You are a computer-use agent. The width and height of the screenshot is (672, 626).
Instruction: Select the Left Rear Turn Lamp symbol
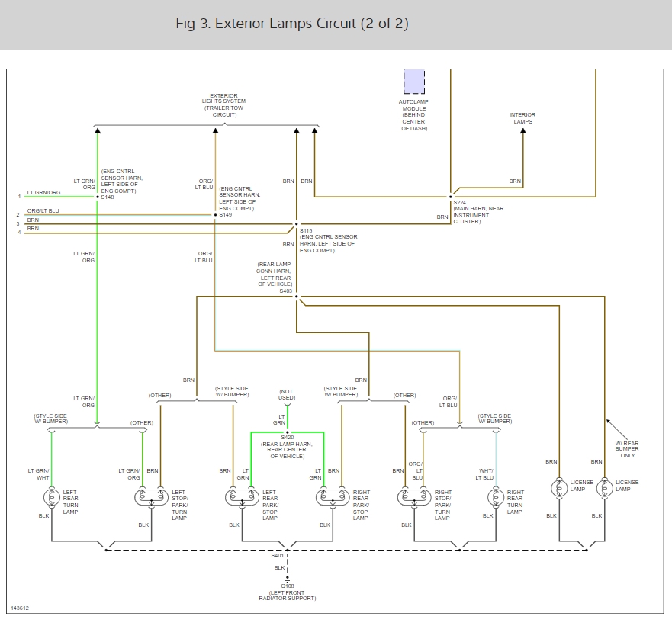(x=51, y=498)
